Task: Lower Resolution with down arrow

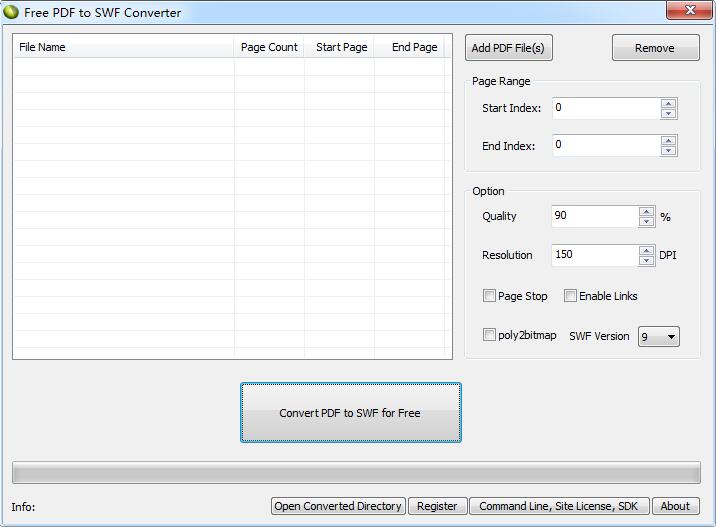Action: [x=647, y=260]
